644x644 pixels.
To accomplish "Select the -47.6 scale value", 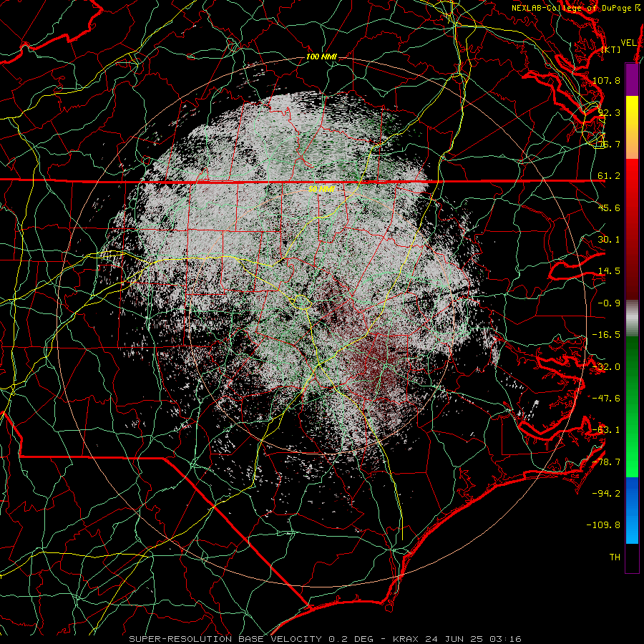I will (606, 399).
